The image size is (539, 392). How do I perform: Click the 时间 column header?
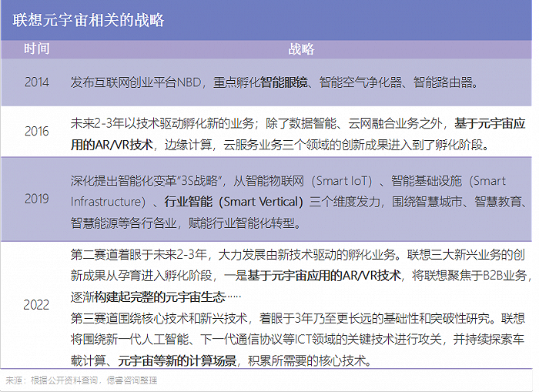click(x=37, y=49)
